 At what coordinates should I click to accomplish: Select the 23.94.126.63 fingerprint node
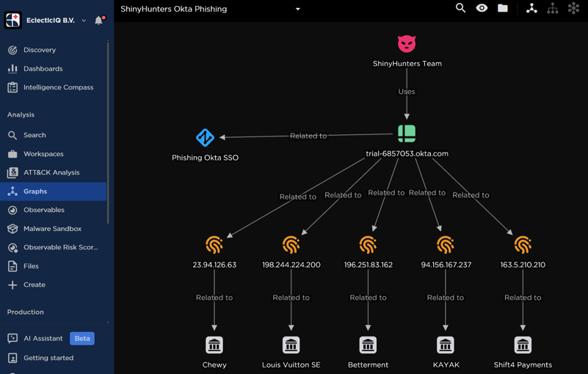(x=214, y=245)
